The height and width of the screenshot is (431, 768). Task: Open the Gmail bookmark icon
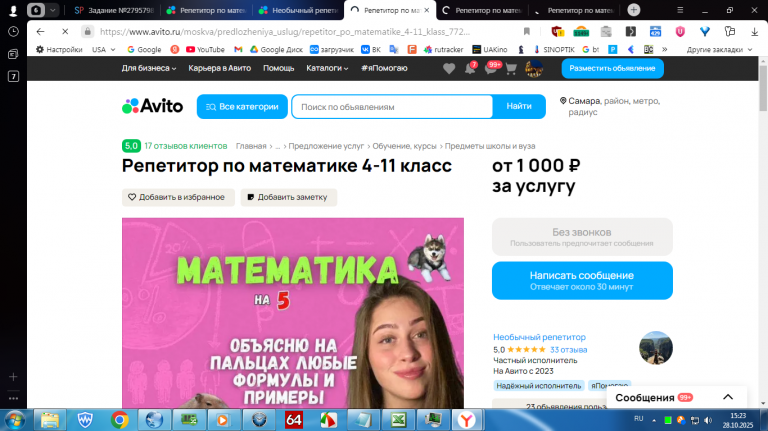tap(238, 49)
